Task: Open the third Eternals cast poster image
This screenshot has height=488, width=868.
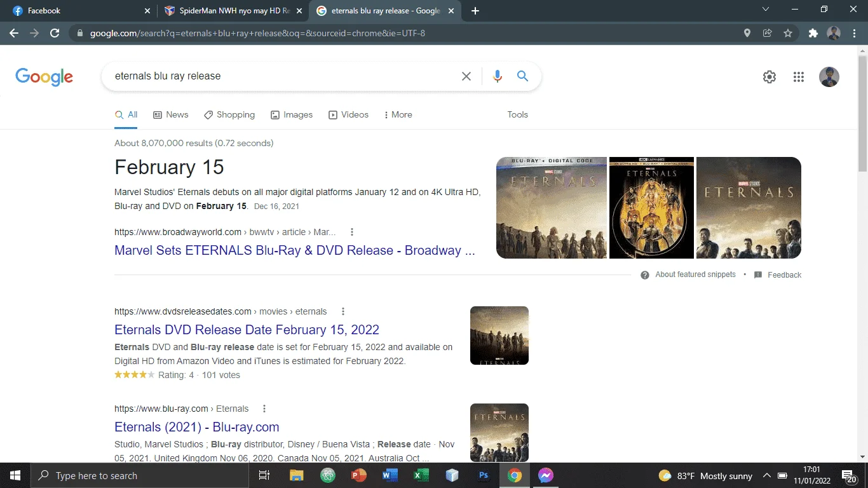Action: [749, 208]
